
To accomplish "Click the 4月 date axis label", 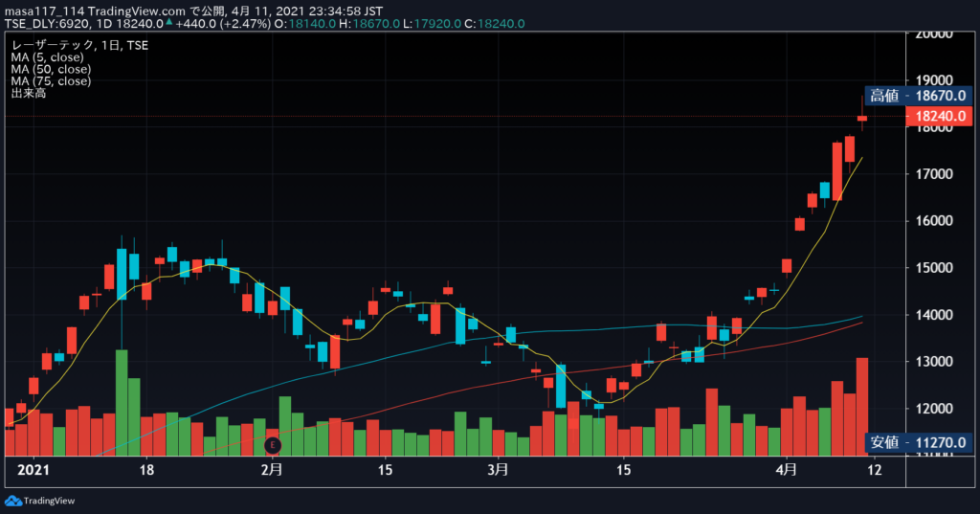I will [x=787, y=470].
